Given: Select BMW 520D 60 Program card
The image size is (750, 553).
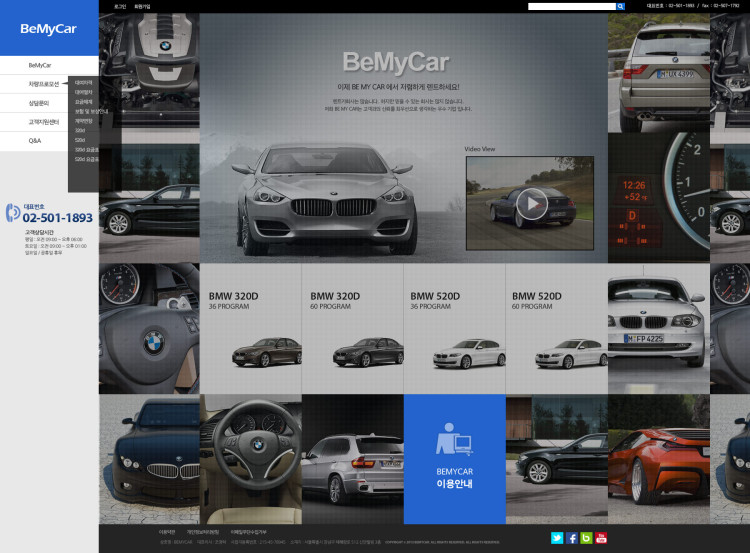Looking at the screenshot, I should 556,328.
